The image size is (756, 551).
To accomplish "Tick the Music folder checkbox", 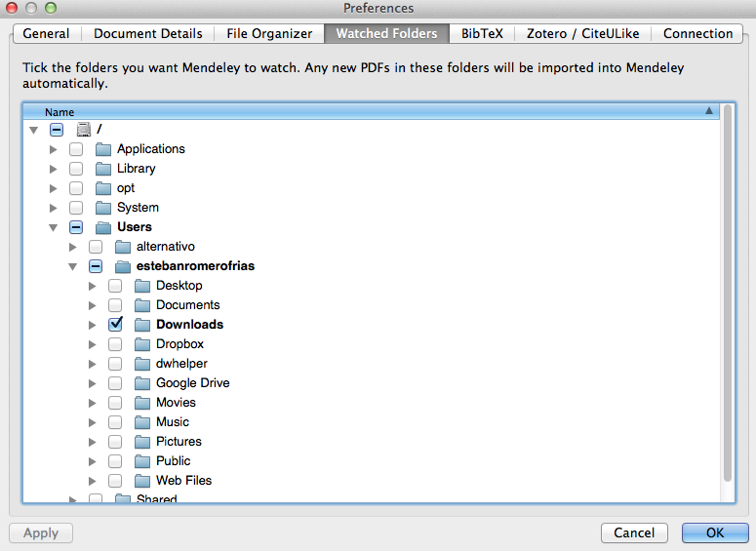I will pyautogui.click(x=115, y=422).
